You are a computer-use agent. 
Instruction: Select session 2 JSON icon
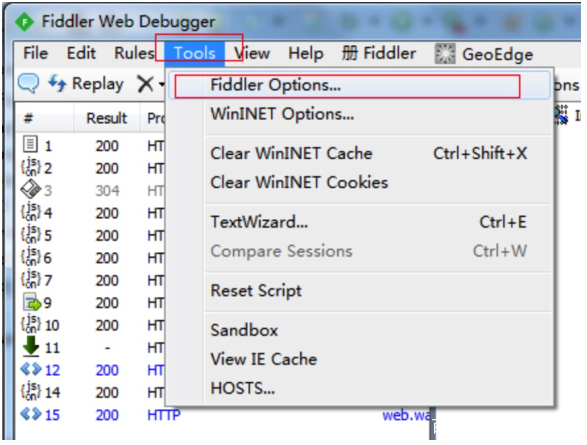point(30,167)
